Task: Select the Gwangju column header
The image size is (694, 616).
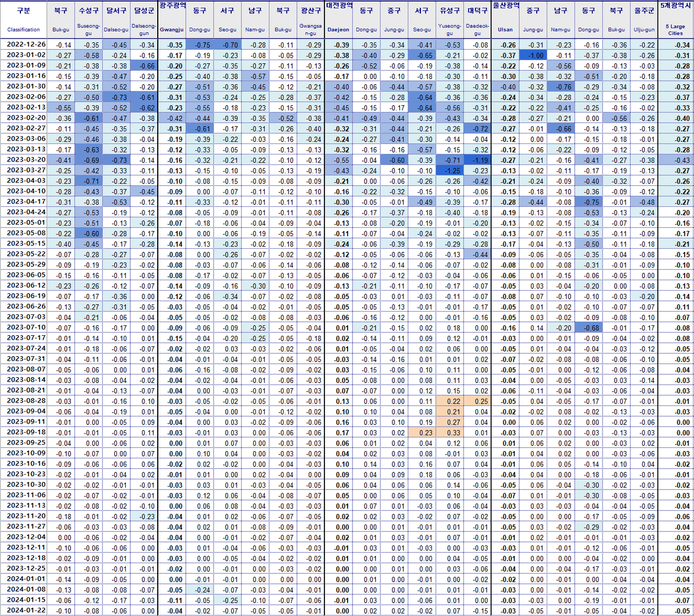Action: 171,29
